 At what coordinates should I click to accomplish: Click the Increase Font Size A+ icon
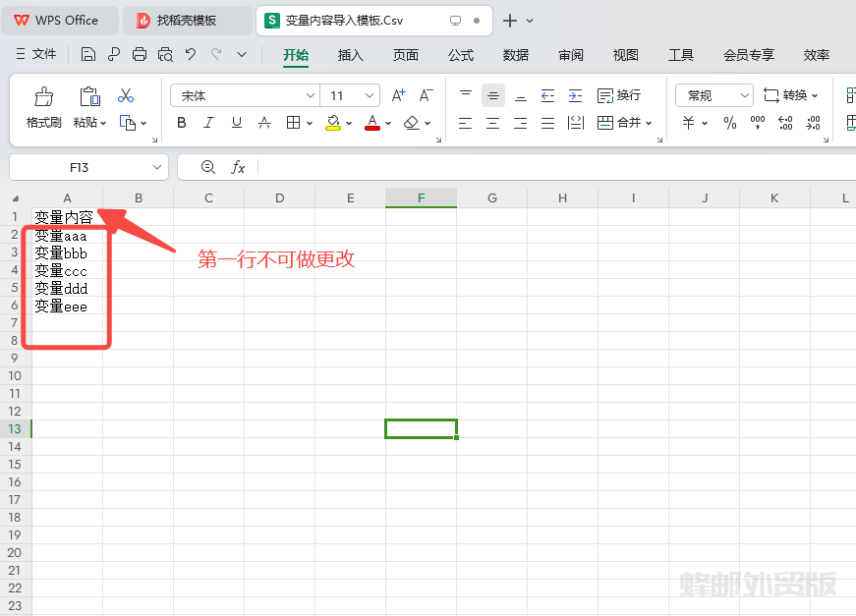(x=398, y=95)
